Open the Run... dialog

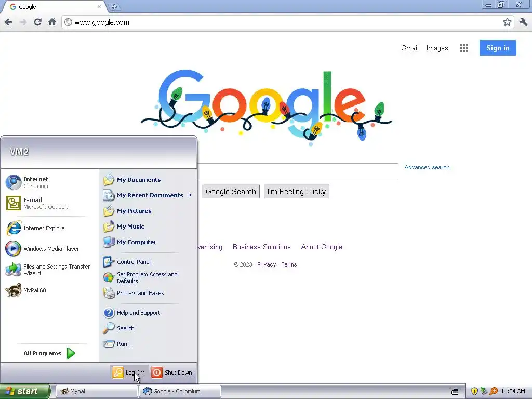coord(148,344)
